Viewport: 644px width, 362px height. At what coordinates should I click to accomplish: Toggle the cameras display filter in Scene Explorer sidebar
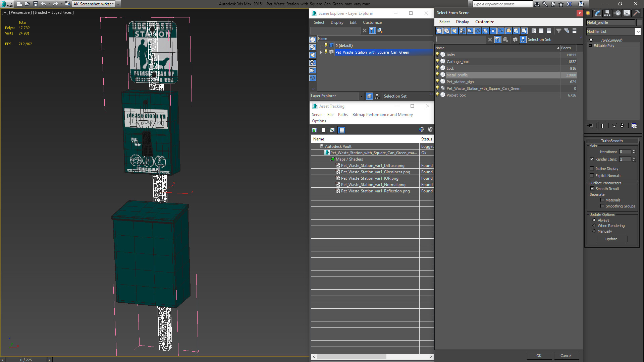313,63
